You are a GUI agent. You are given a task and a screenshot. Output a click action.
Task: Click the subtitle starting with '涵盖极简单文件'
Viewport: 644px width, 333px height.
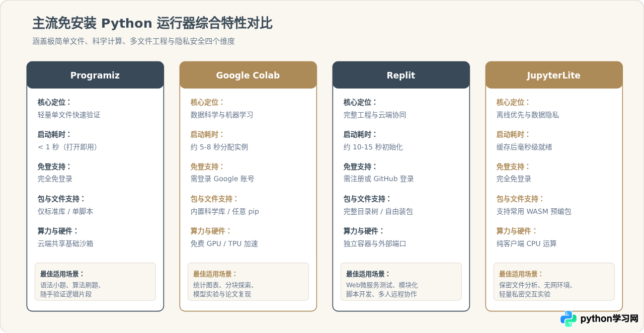(x=133, y=41)
